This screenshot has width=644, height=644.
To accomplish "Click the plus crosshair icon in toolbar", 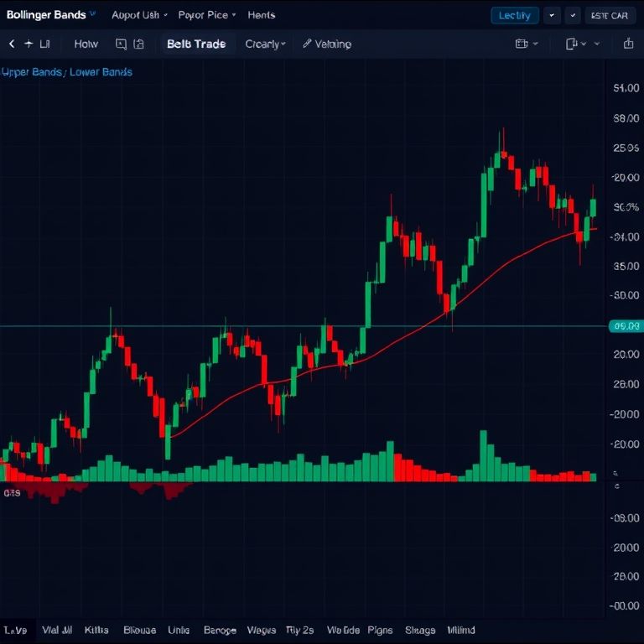I will point(29,44).
